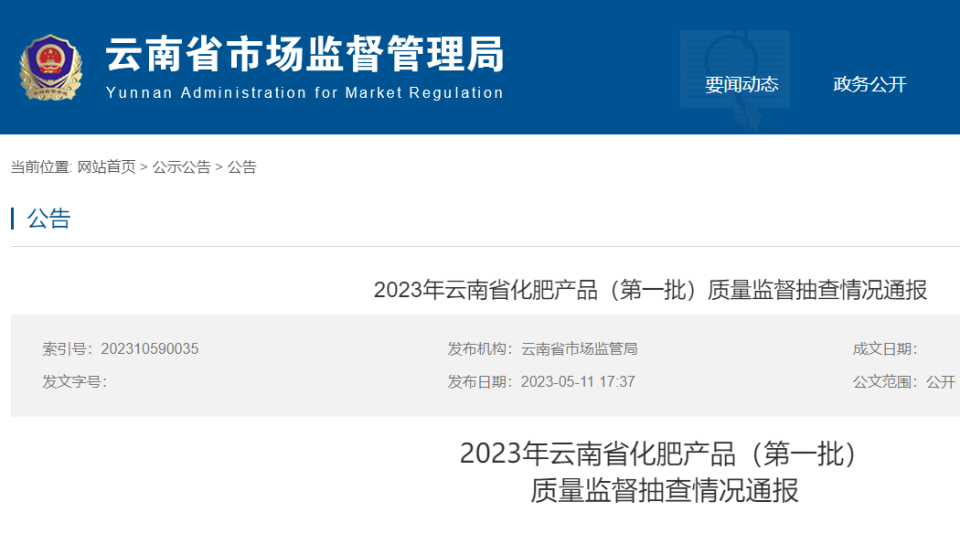Click the 发文字号 field label
Viewport: 960px width, 534px height.
click(74, 382)
